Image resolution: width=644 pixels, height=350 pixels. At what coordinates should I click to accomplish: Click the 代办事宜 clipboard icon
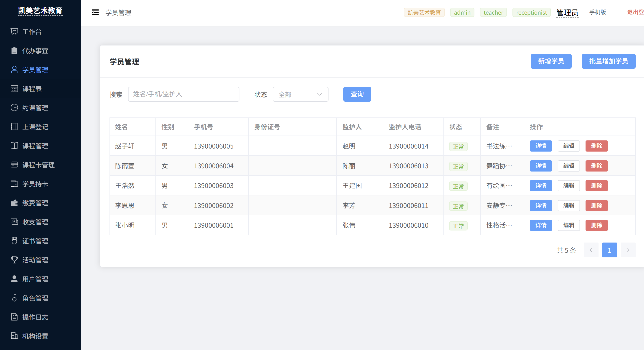click(x=14, y=51)
